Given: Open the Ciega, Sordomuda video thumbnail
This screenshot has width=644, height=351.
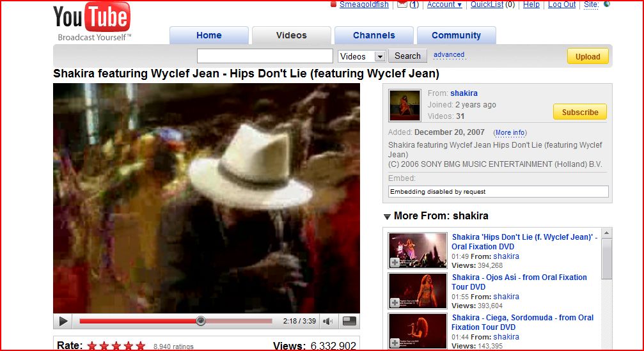Looking at the screenshot, I should tap(418, 331).
